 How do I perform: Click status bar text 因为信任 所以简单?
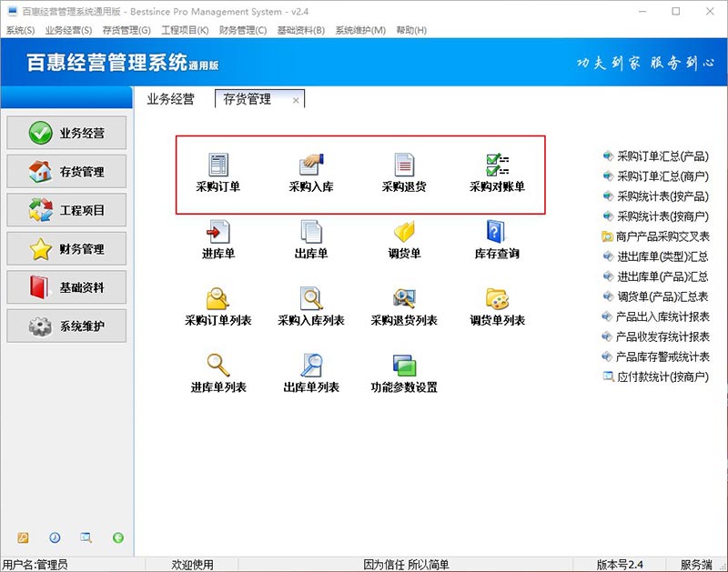(x=406, y=565)
